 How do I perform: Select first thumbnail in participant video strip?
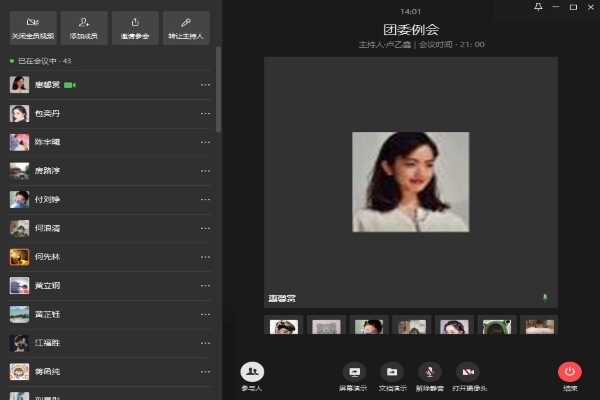click(284, 326)
